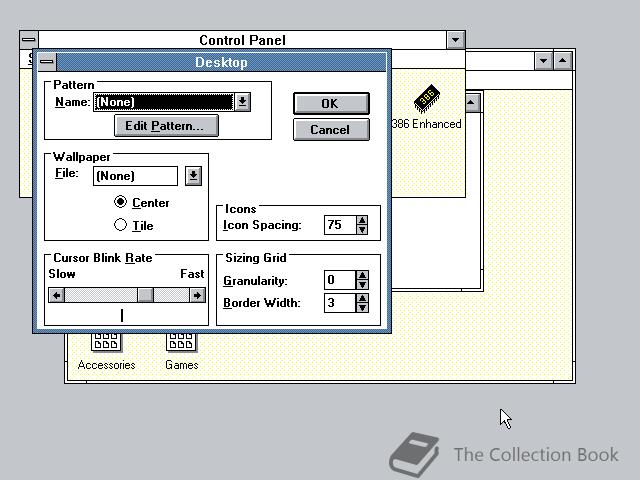The image size is (640, 480).
Task: Click the OK button
Action: (331, 103)
